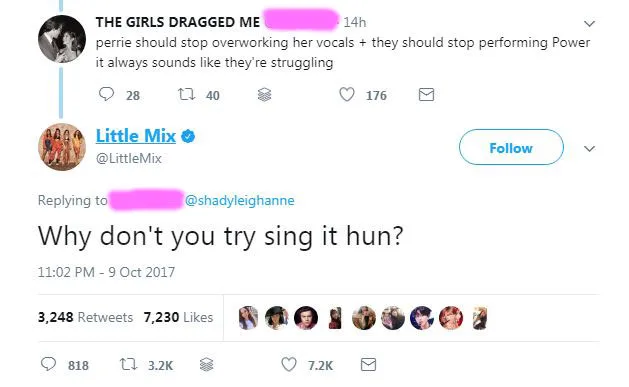Viewport: 629px width, 387px height.
Task: Click the Buffer icon below the Little Mix tweet
Action: pyautogui.click(x=207, y=364)
